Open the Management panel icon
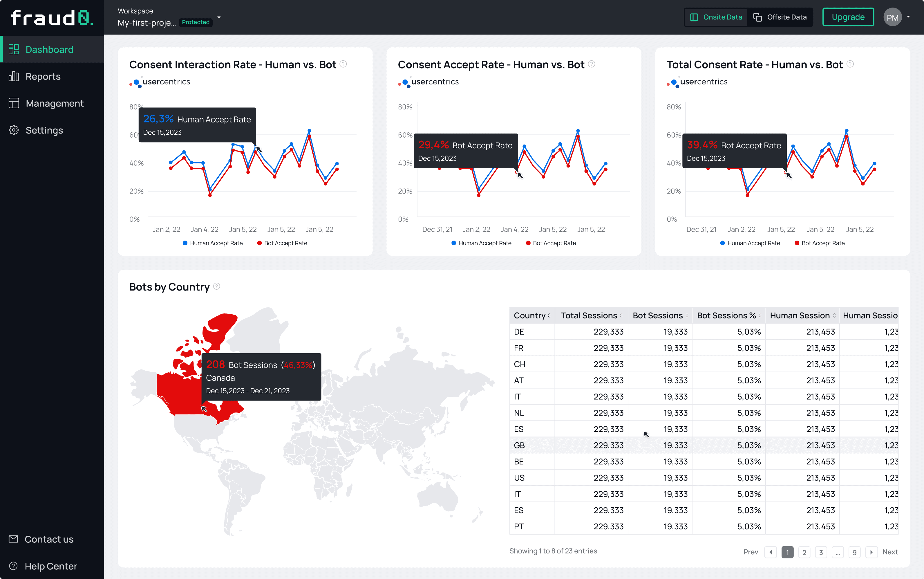This screenshot has height=579, width=924. (x=14, y=103)
